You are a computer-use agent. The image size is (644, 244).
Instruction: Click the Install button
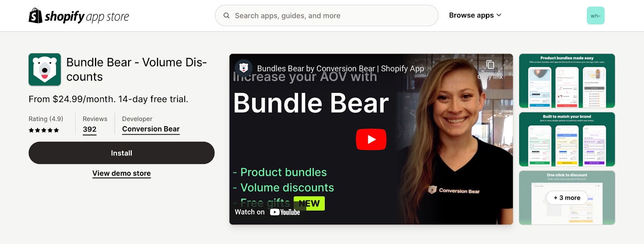click(122, 153)
